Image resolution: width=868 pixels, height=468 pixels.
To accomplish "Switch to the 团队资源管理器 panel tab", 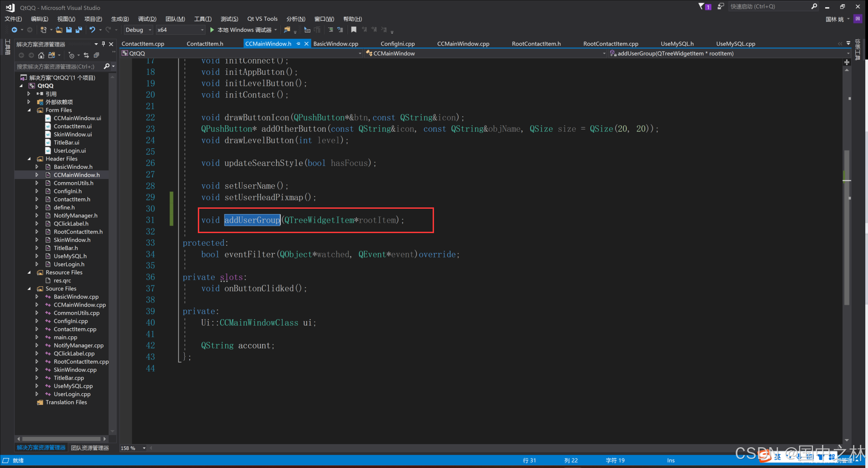I will [x=90, y=448].
